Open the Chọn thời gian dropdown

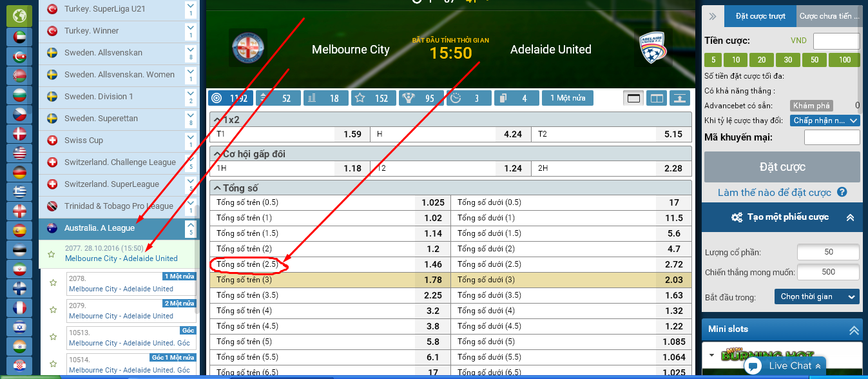[817, 296]
